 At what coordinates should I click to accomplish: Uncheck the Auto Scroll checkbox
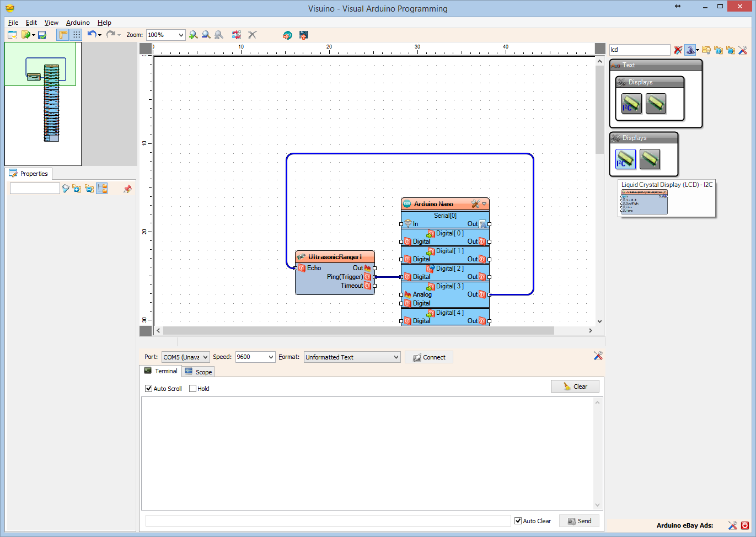[x=148, y=389]
